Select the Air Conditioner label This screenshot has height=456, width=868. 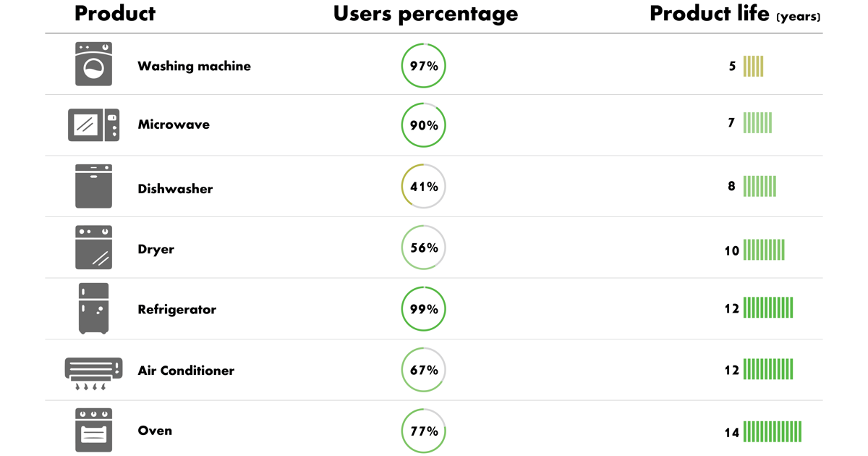click(x=186, y=371)
